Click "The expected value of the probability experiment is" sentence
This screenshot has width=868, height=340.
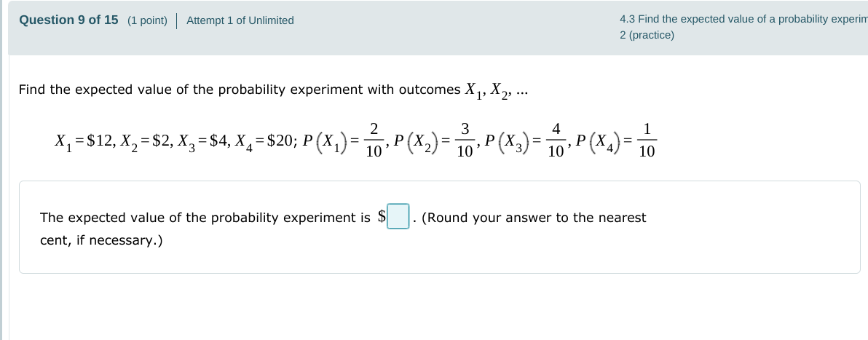(205, 217)
